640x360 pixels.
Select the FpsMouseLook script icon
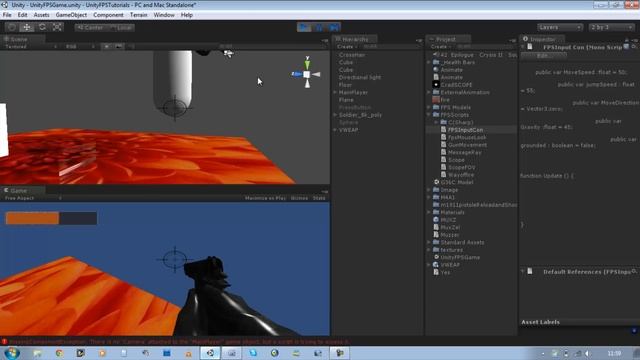(443, 138)
